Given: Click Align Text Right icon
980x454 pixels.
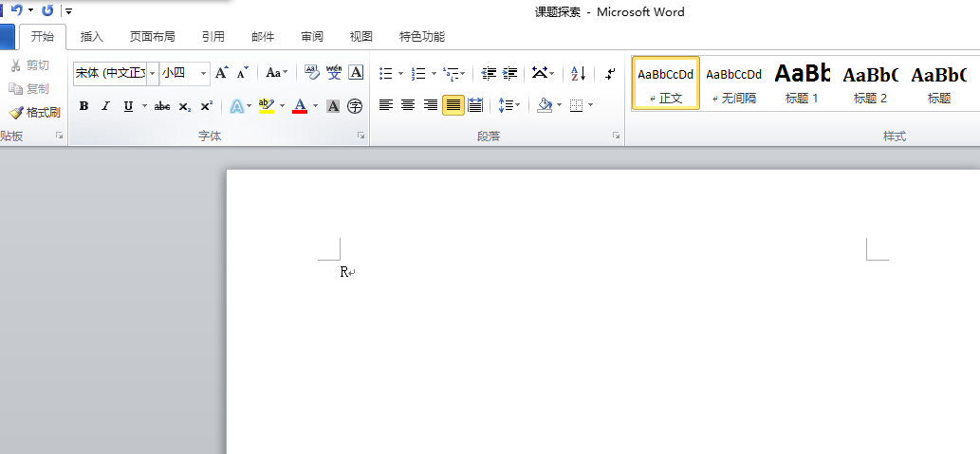Looking at the screenshot, I should (431, 105).
